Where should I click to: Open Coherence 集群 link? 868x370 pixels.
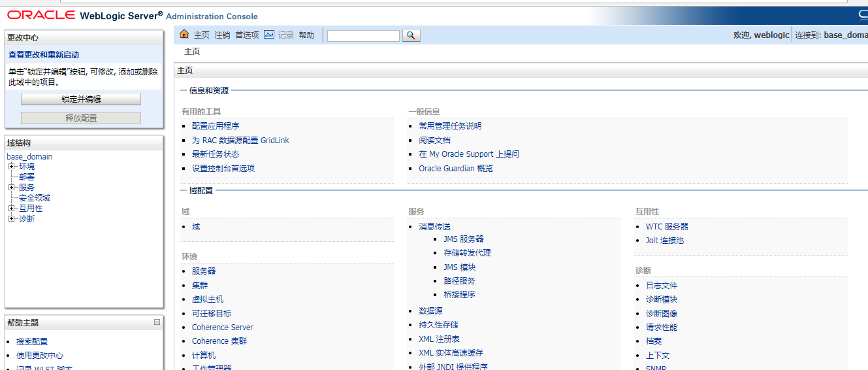click(219, 341)
